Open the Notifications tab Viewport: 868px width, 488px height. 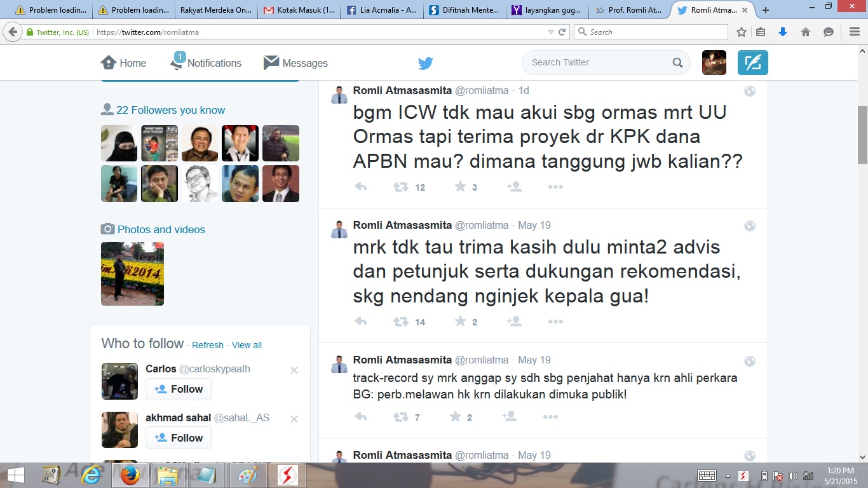[x=206, y=63]
